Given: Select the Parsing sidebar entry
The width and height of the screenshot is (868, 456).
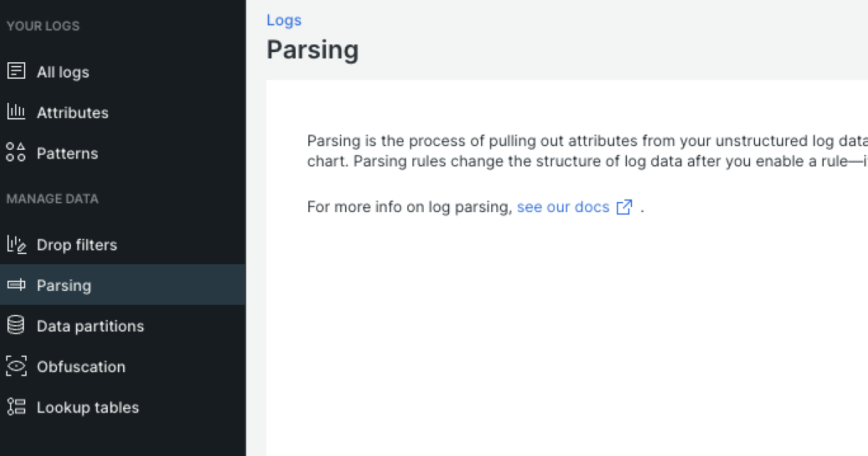Looking at the screenshot, I should (x=62, y=285).
